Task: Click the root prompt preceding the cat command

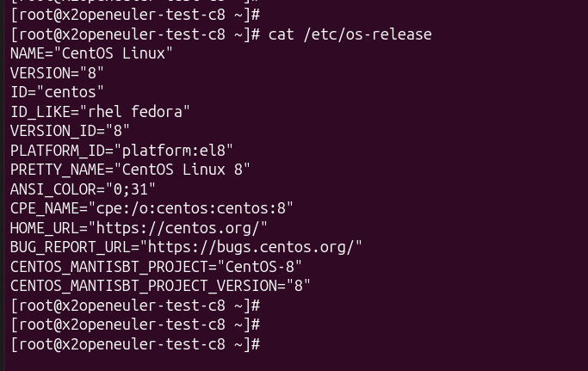Action: (x=134, y=34)
